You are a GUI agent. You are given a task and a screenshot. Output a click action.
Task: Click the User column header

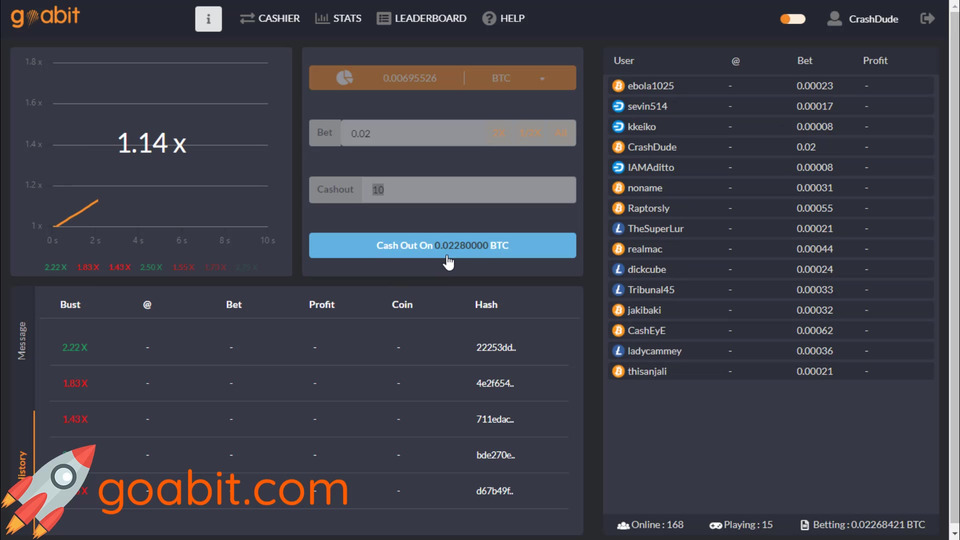coord(623,61)
